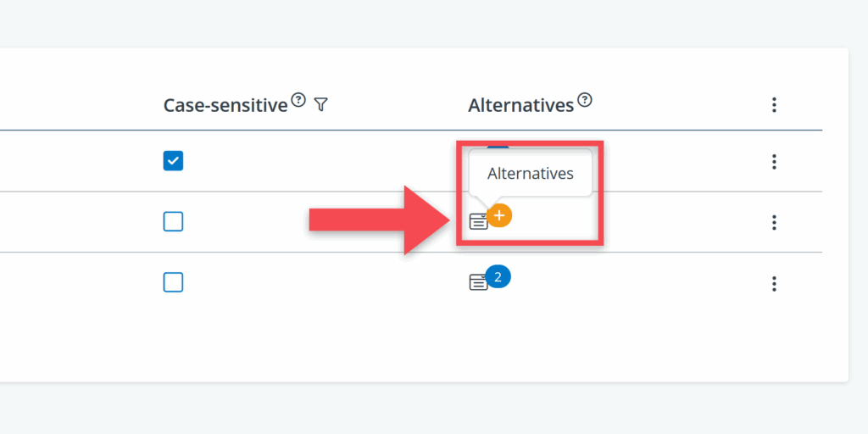The height and width of the screenshot is (434, 868).
Task: Open the table header three-dot menu
Action: (774, 105)
